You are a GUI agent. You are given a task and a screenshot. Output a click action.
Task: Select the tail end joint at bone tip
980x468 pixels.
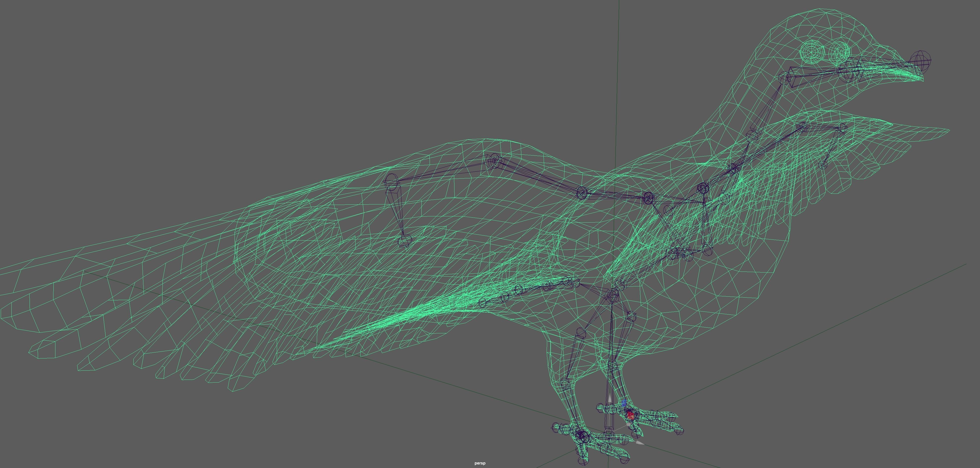coord(405,240)
